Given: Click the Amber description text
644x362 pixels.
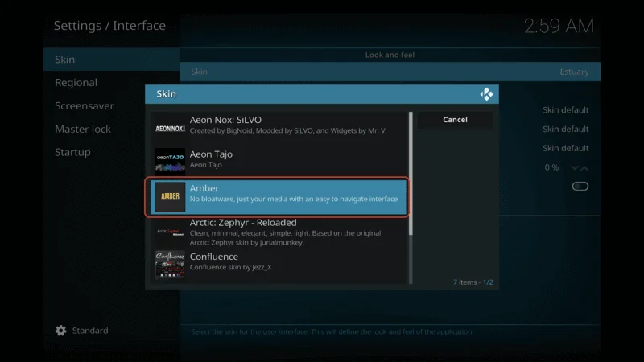Looking at the screenshot, I should point(294,199).
